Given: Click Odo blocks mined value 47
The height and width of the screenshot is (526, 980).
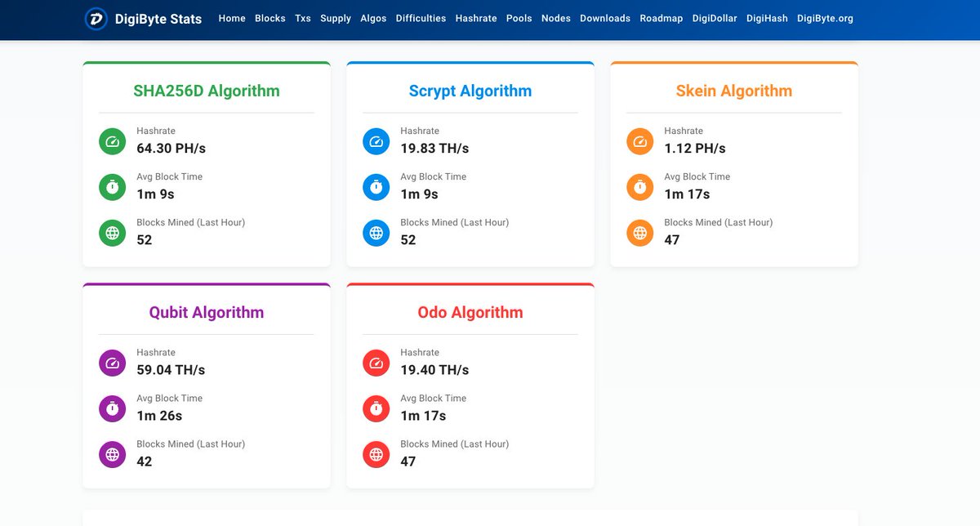Looking at the screenshot, I should click(x=408, y=461).
